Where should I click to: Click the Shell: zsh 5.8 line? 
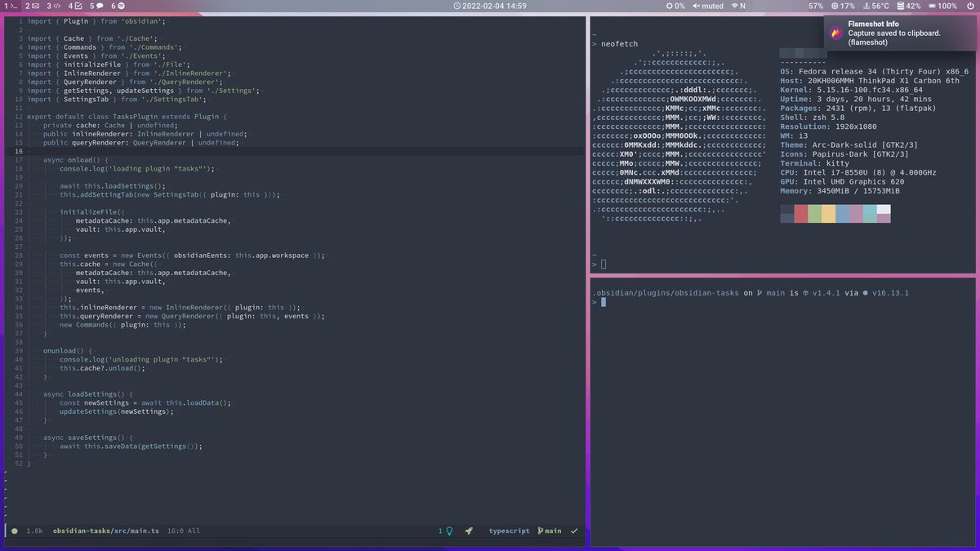click(813, 117)
